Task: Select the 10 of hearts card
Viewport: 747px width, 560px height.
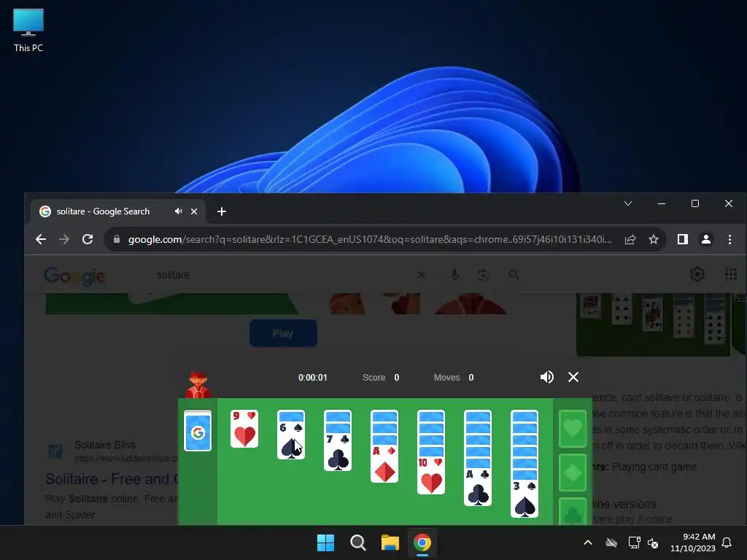Action: tap(431, 475)
